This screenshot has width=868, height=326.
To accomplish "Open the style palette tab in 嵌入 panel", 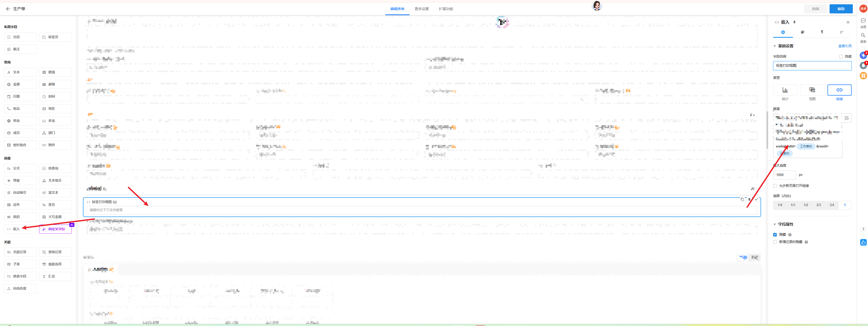I will (802, 32).
